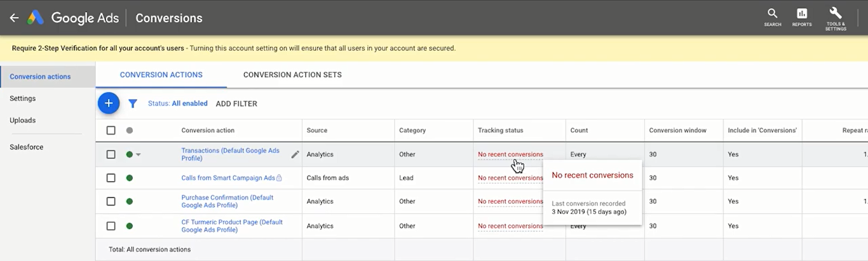Click ADD FILTER button

pos(236,104)
